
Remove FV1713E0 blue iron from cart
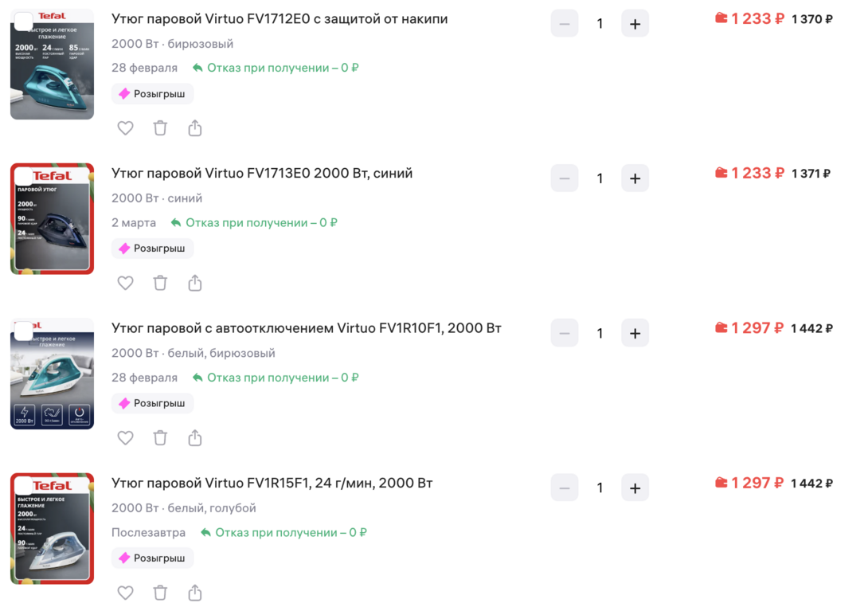(x=160, y=283)
